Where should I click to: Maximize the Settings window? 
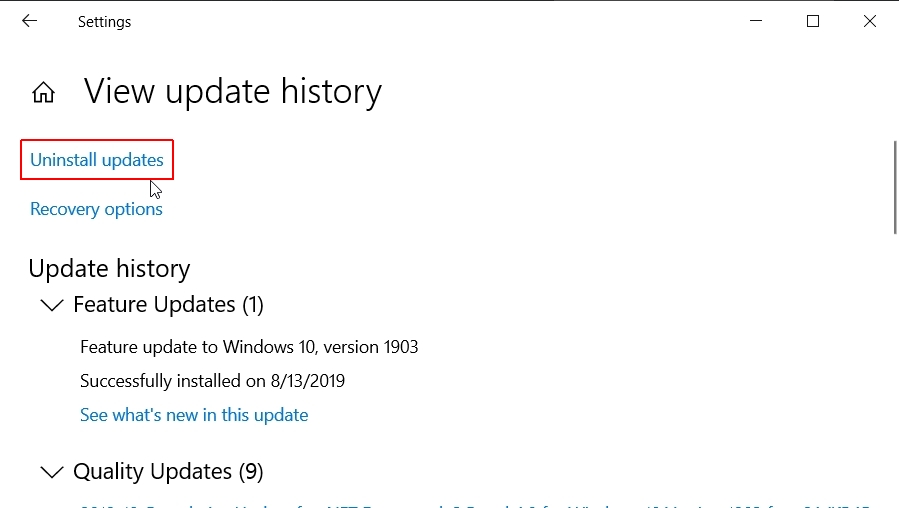pos(812,21)
